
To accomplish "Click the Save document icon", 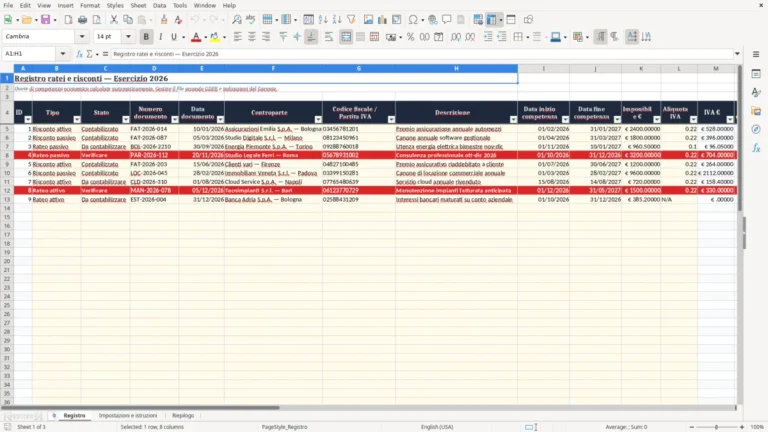I will (46, 20).
